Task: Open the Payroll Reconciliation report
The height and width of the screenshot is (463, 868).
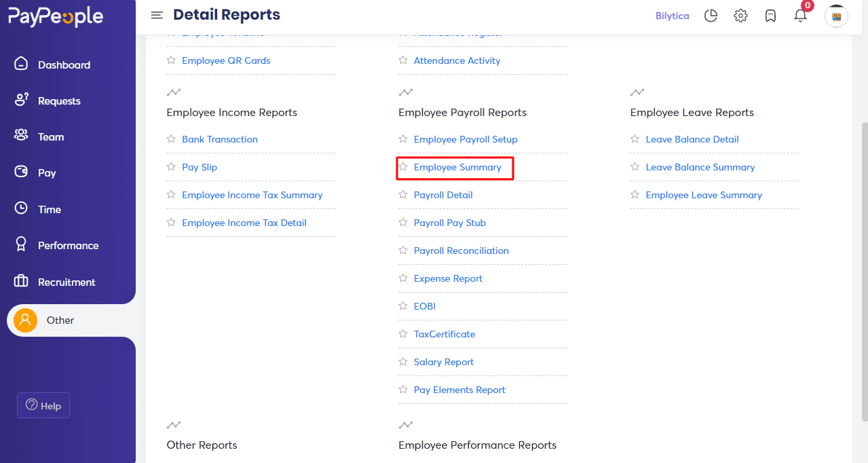Action: point(461,251)
